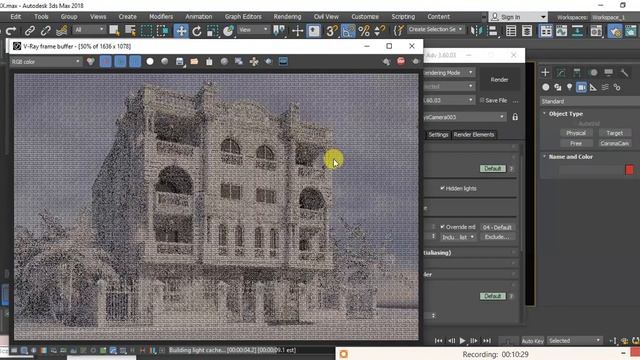Viewport: 640px width, 360px height.
Task: Click the 04 - Default override material button
Action: pos(497,227)
